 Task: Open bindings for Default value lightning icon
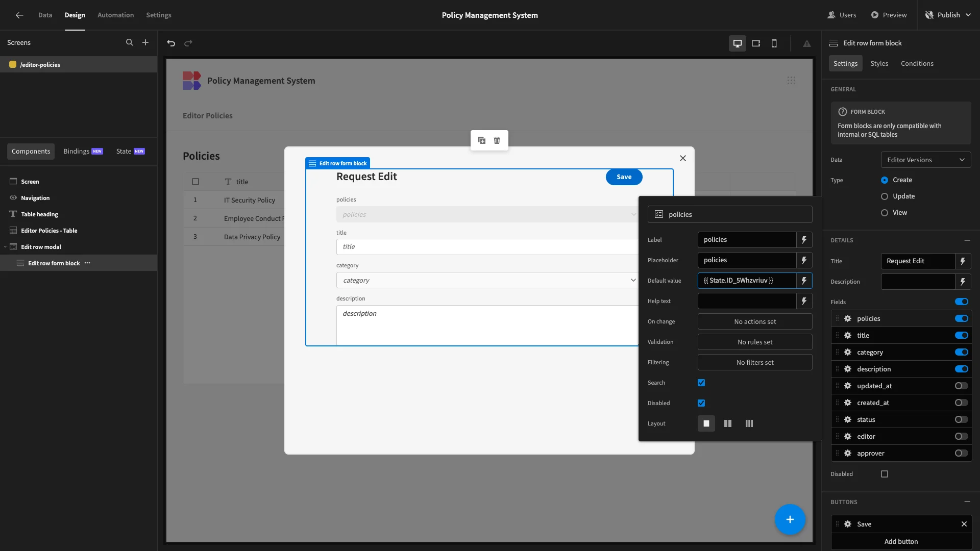[x=804, y=281]
